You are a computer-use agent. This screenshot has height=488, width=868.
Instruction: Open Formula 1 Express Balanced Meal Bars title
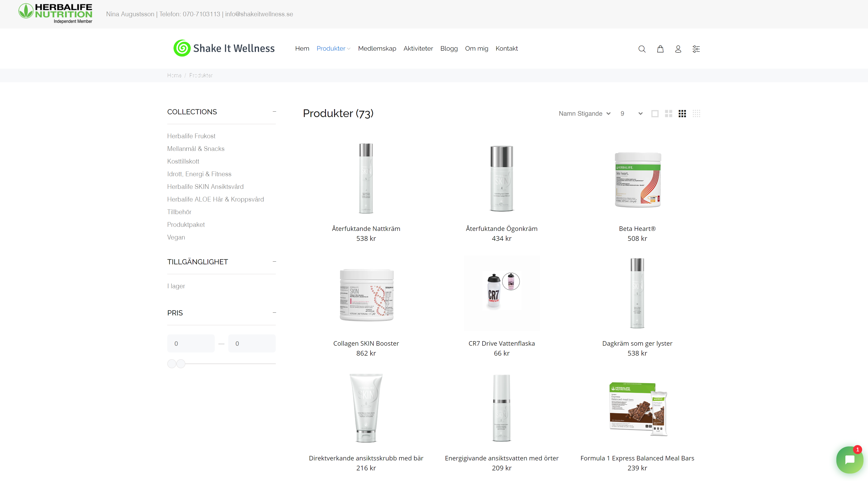637,458
